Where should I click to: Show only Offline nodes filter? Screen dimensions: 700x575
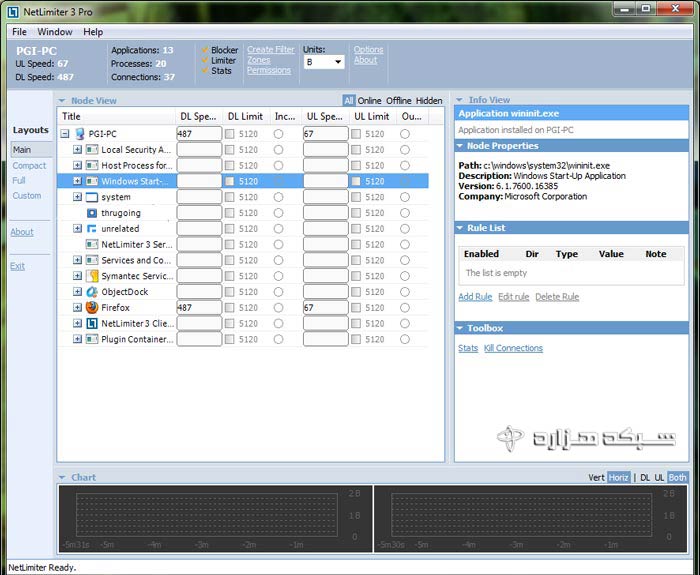[x=399, y=101]
